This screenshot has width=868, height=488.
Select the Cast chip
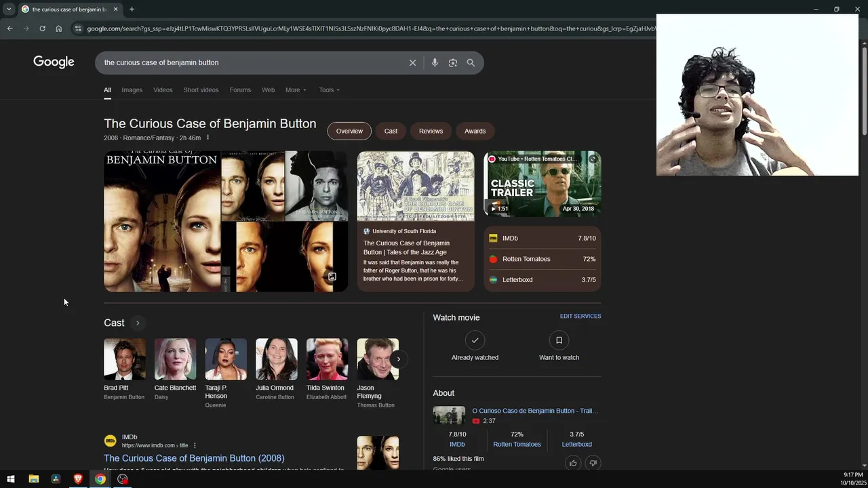(391, 131)
